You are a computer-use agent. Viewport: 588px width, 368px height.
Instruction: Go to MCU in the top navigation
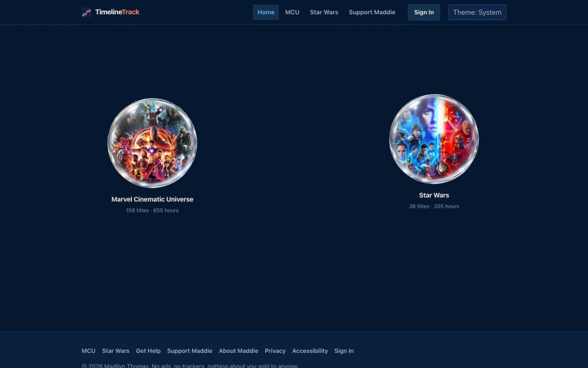pyautogui.click(x=292, y=12)
